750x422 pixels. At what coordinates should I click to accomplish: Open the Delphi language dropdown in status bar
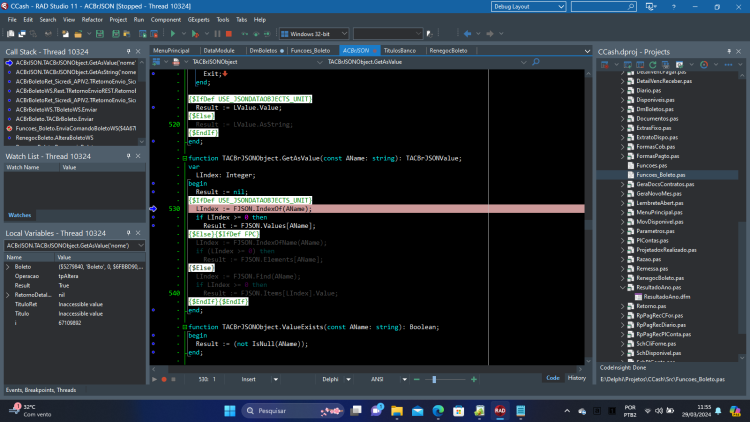pyautogui.click(x=348, y=379)
